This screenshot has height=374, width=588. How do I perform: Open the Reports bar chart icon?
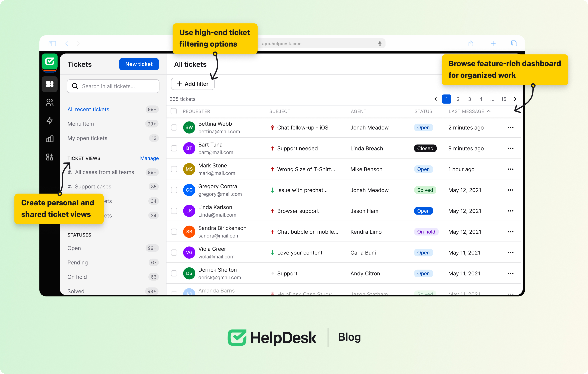coord(50,139)
